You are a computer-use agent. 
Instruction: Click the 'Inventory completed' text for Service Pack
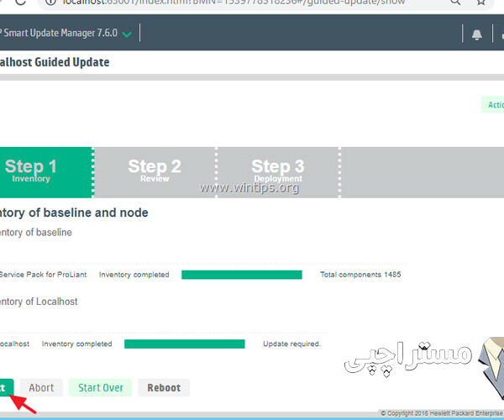(134, 275)
